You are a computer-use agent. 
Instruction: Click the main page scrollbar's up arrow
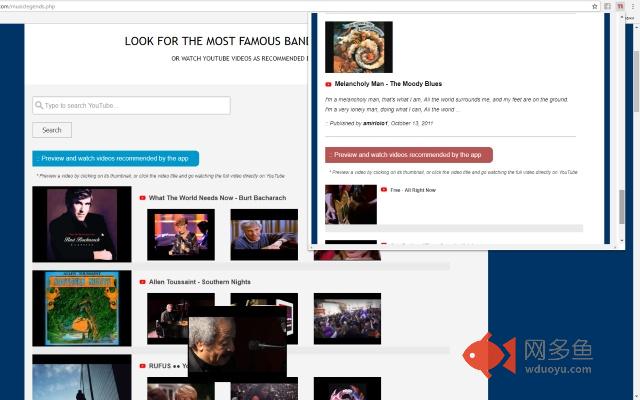click(636, 27)
